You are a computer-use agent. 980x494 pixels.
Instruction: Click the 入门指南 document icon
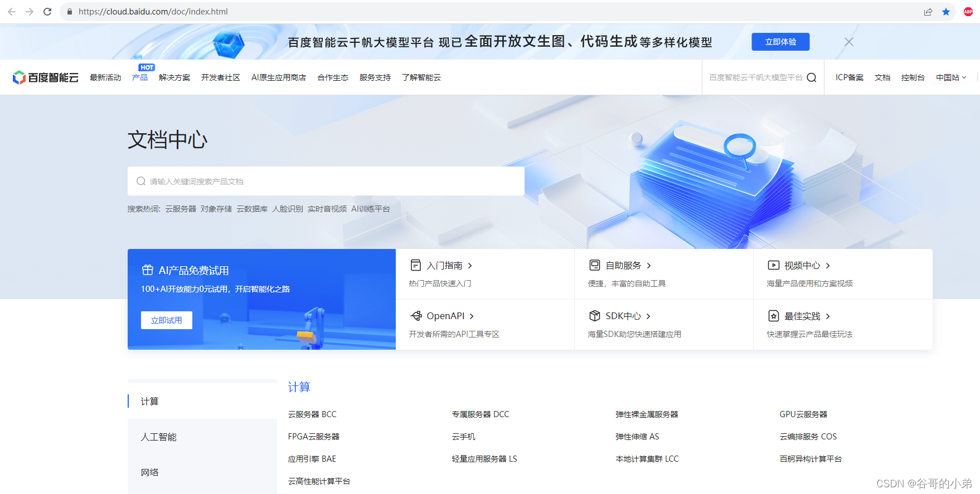[416, 265]
